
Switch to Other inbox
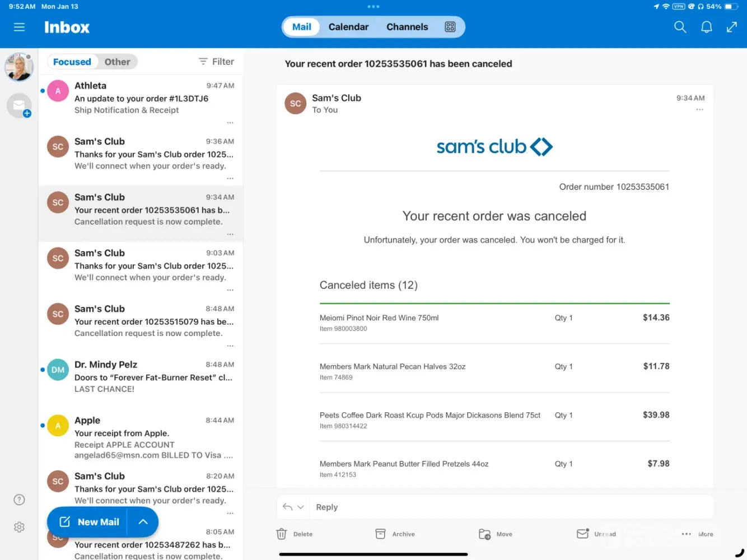pos(117,62)
